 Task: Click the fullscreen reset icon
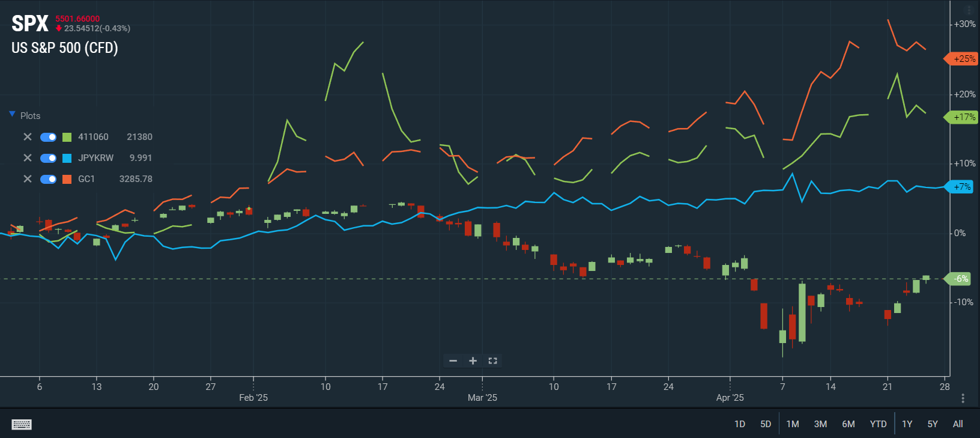tap(493, 361)
